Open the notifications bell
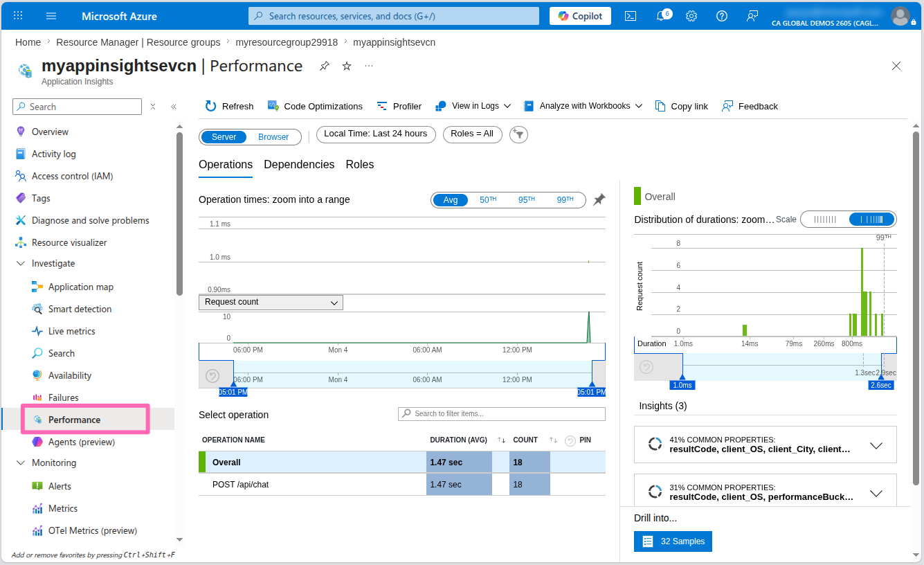Viewport: 924px width, 565px height. [x=661, y=16]
